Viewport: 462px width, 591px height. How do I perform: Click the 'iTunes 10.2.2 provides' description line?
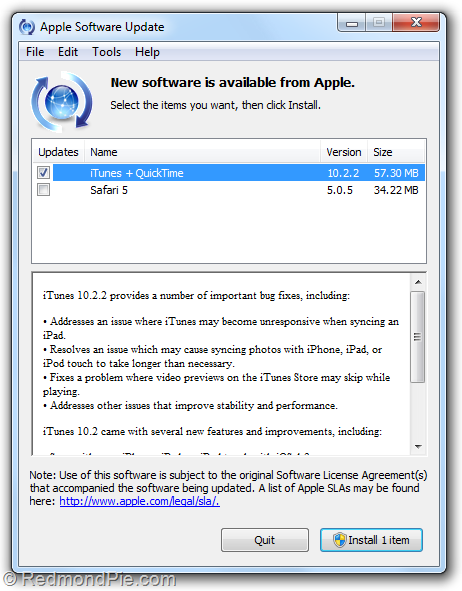pos(196,295)
